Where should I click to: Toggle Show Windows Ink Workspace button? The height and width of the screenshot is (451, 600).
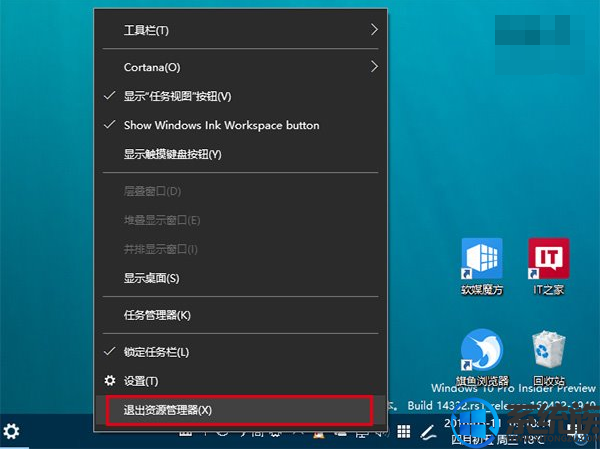(x=241, y=125)
